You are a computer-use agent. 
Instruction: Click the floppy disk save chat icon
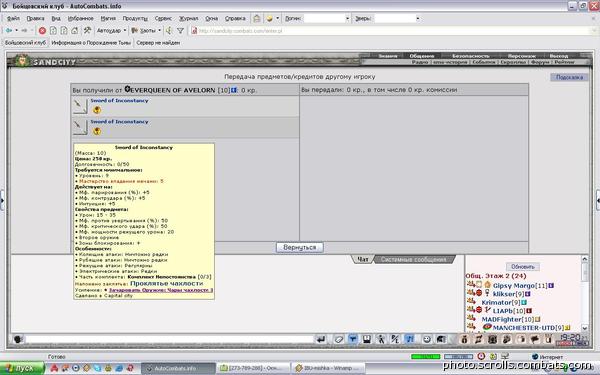click(x=367, y=339)
